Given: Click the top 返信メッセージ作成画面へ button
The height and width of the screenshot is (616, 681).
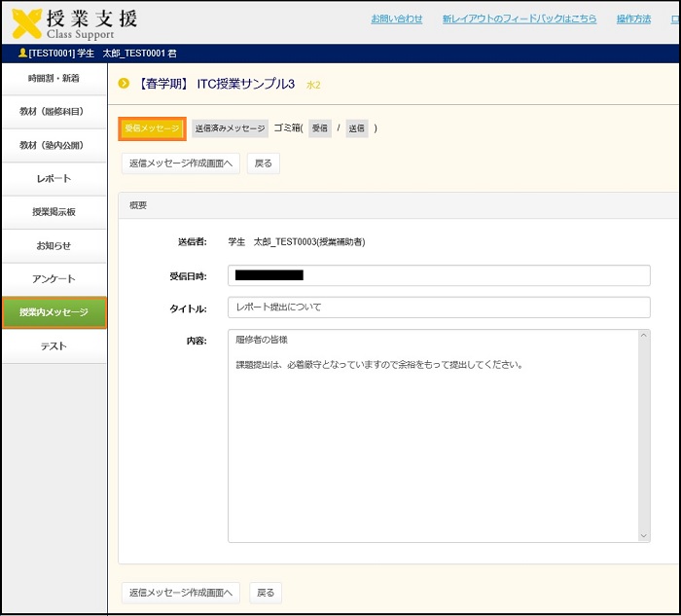Looking at the screenshot, I should (180, 163).
